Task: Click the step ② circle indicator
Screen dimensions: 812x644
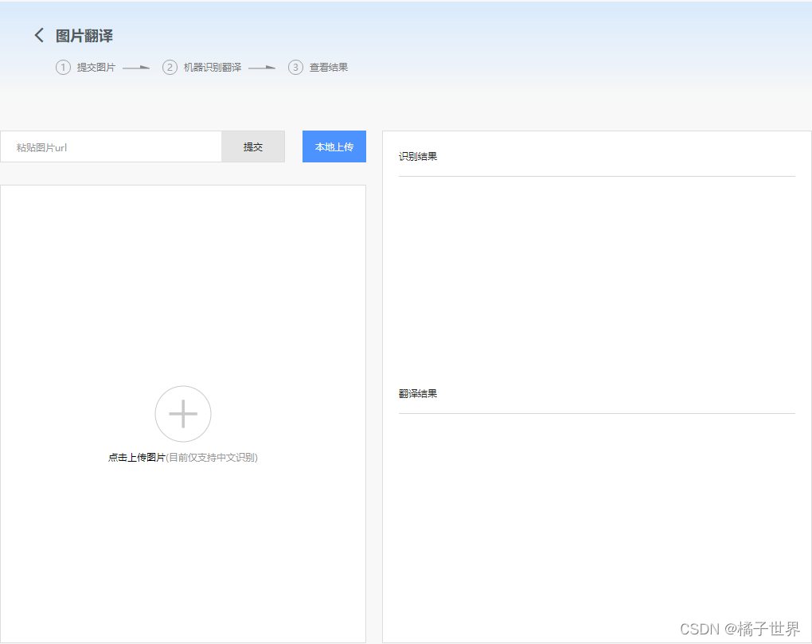Action: coord(170,67)
